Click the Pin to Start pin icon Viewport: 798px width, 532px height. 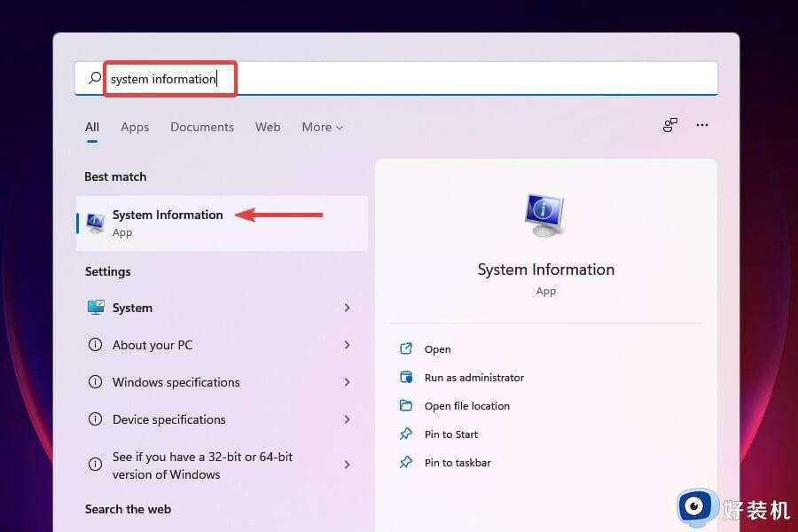[405, 434]
